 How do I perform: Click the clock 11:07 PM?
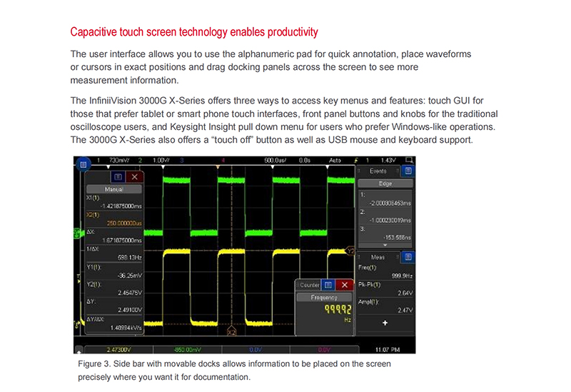(388, 350)
